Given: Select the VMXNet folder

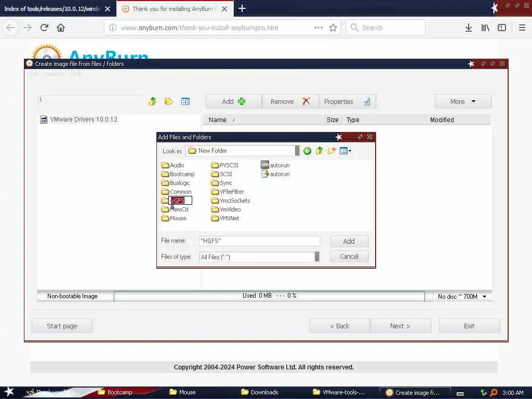Looking at the screenshot, I should click(x=225, y=218).
